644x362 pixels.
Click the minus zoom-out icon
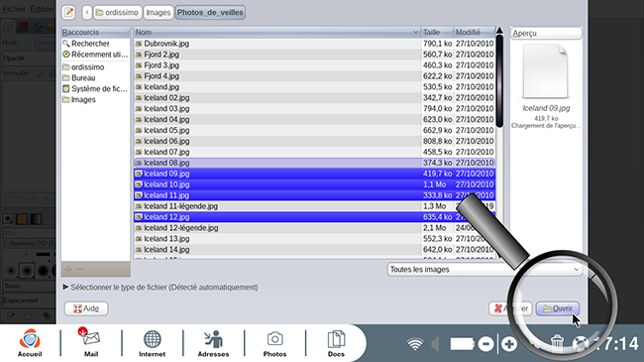[485, 344]
